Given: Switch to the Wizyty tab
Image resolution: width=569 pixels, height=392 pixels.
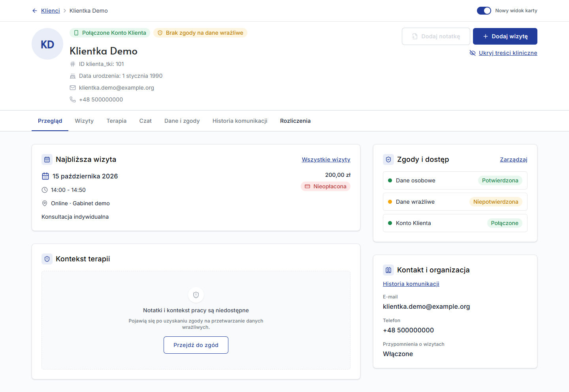Looking at the screenshot, I should [84, 121].
